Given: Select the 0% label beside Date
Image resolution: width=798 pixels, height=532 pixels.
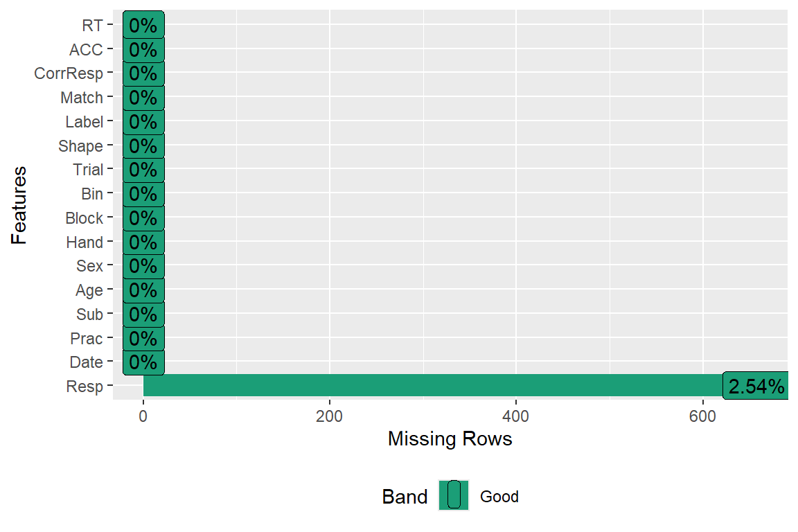Looking at the screenshot, I should 143,362.
